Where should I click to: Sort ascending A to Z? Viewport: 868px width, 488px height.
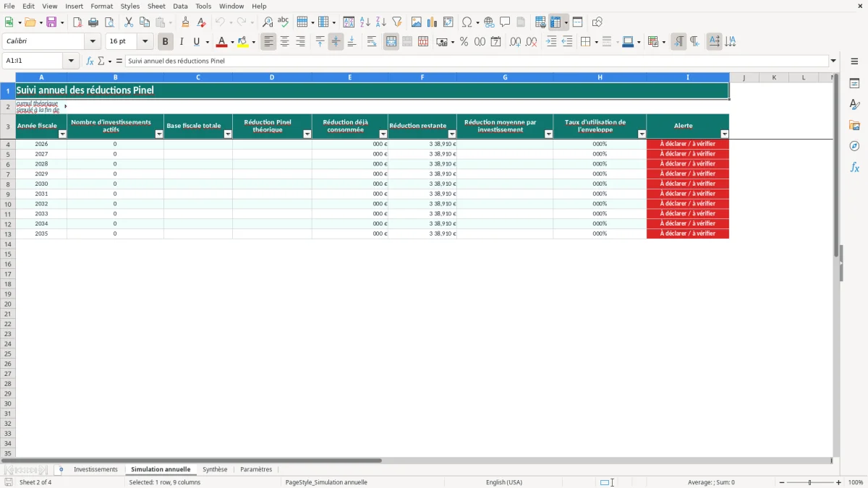point(365,22)
